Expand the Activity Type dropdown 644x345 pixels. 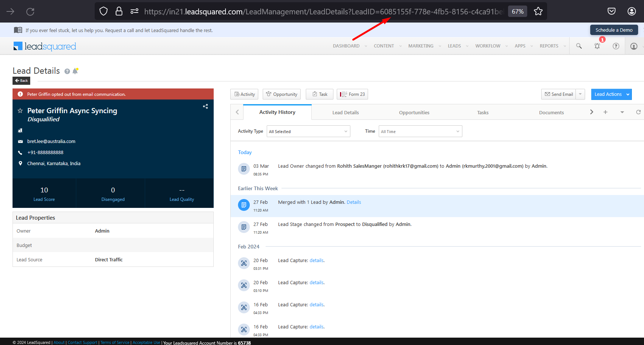tap(308, 132)
